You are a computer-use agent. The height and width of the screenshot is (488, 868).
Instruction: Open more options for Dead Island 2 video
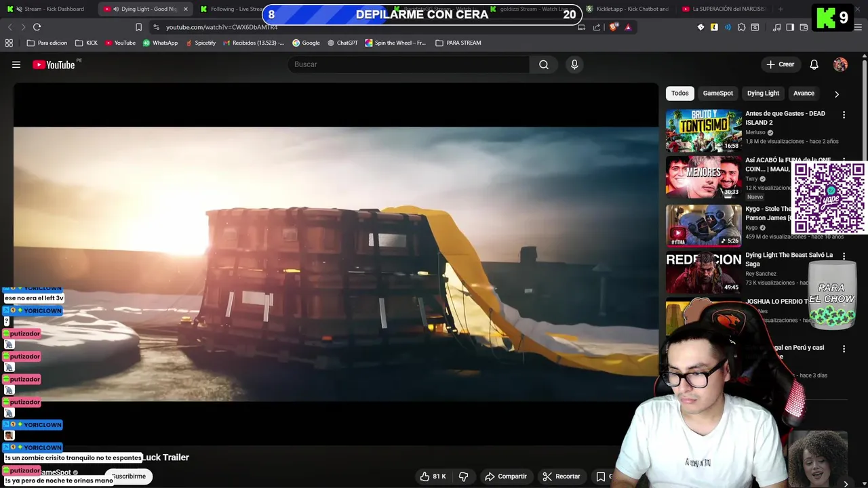(844, 115)
